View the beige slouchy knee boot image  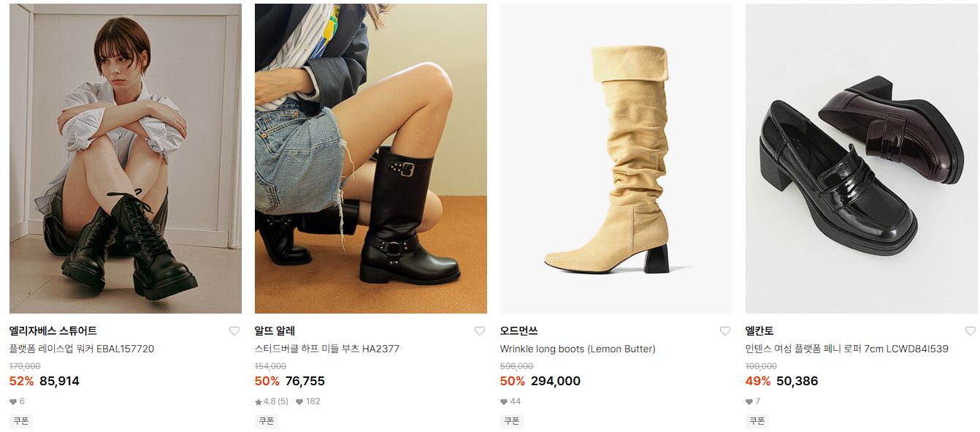coord(616,159)
